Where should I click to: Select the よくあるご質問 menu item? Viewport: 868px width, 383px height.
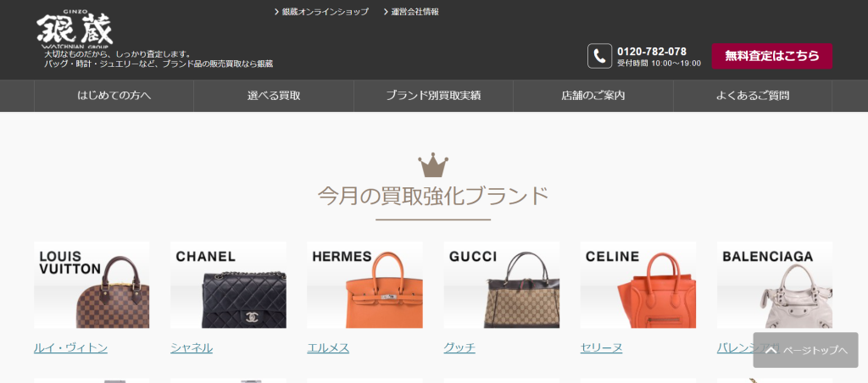click(753, 95)
